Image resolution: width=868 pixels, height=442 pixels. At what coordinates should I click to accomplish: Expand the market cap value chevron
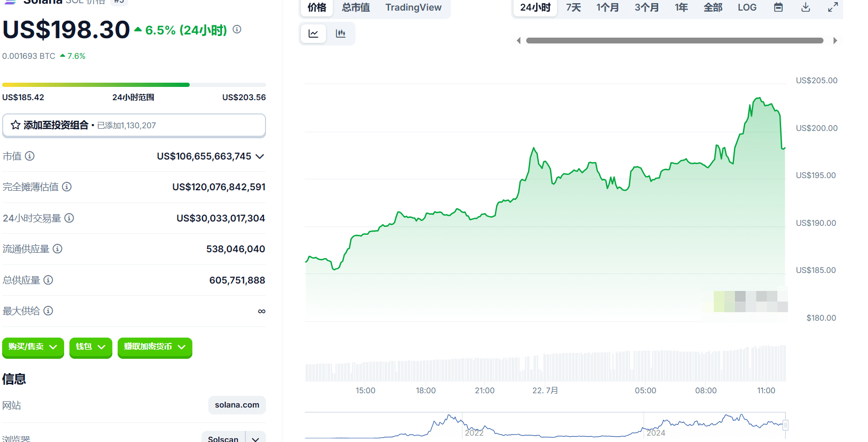pyautogui.click(x=260, y=156)
